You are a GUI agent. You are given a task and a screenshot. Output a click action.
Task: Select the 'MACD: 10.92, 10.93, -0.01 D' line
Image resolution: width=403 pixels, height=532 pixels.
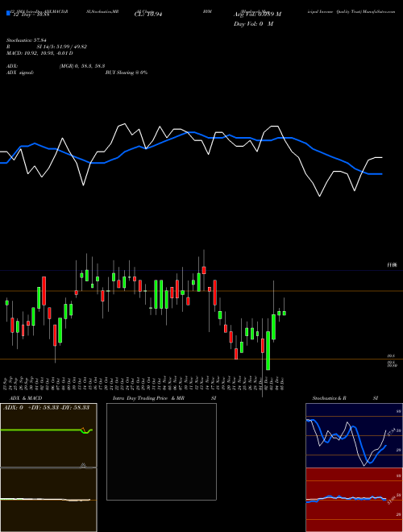(x=39, y=53)
